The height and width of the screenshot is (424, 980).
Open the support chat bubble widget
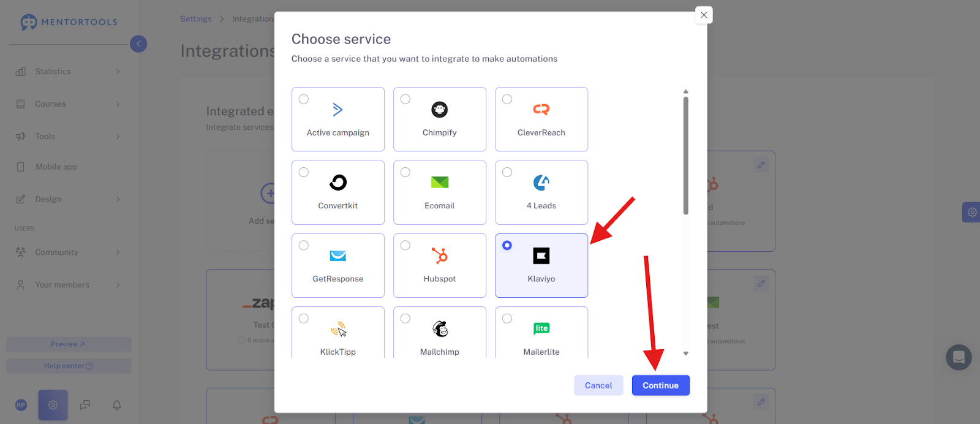(959, 357)
